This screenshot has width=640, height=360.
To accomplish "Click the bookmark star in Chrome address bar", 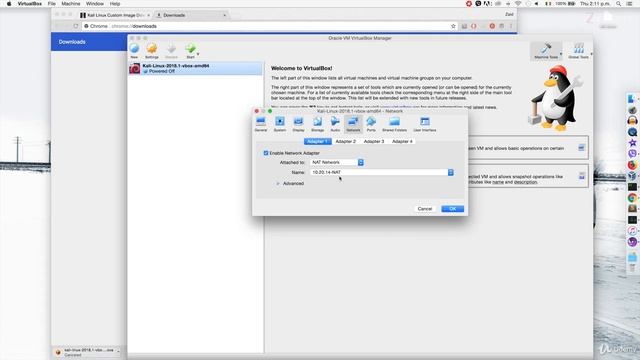I will tap(453, 26).
